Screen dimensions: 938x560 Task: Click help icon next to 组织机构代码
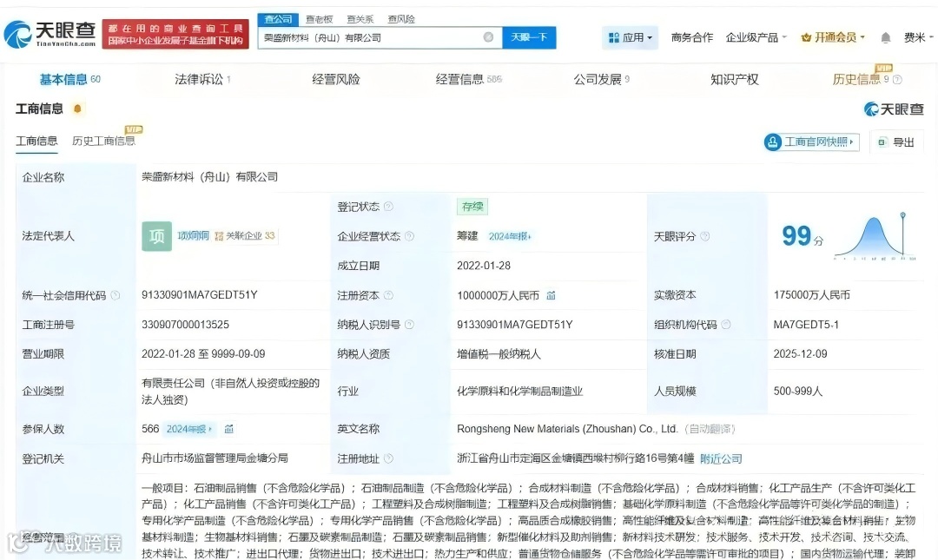(x=725, y=324)
